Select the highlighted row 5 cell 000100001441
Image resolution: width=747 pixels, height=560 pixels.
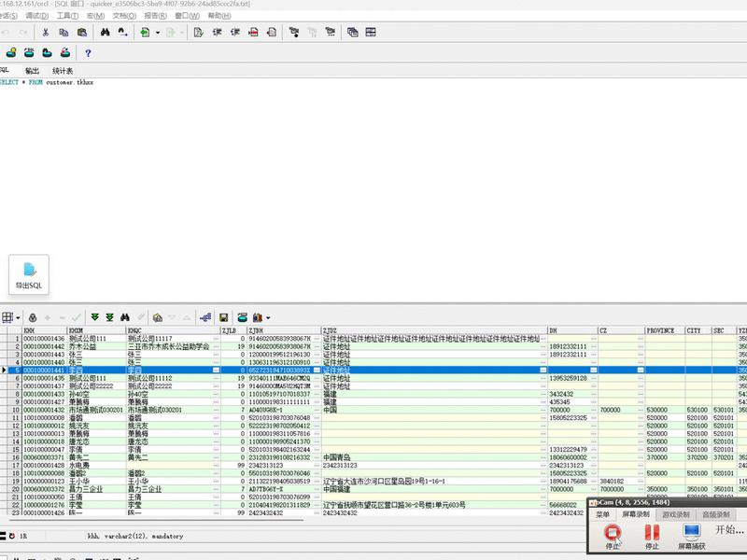click(x=44, y=371)
